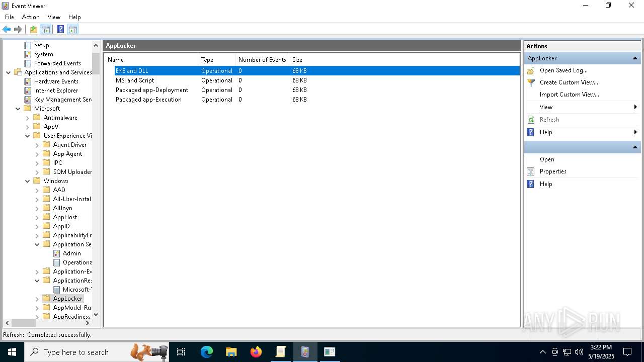Click the Internet Explorer log icon

pos(28,90)
